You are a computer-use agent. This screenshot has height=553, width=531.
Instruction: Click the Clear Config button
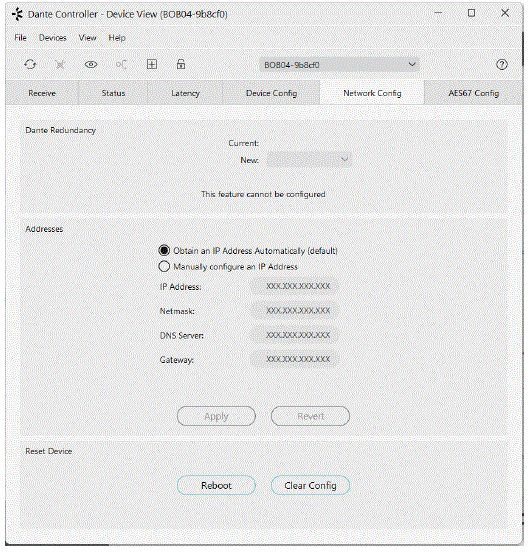(x=310, y=485)
